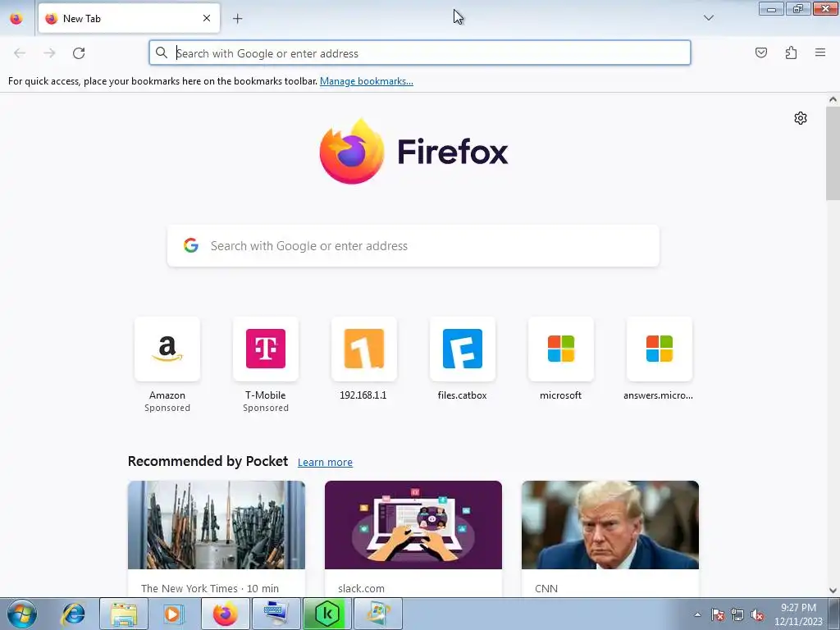
Task: Go back one page
Action: pyautogui.click(x=20, y=53)
